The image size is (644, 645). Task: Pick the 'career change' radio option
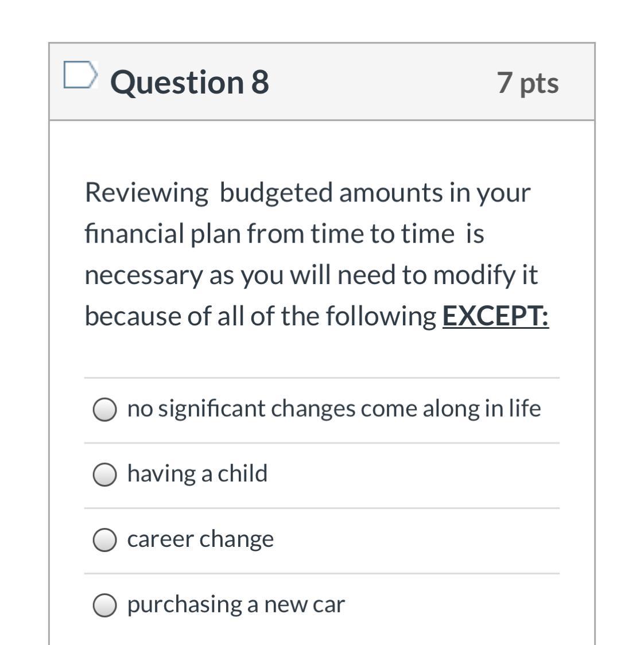104,540
